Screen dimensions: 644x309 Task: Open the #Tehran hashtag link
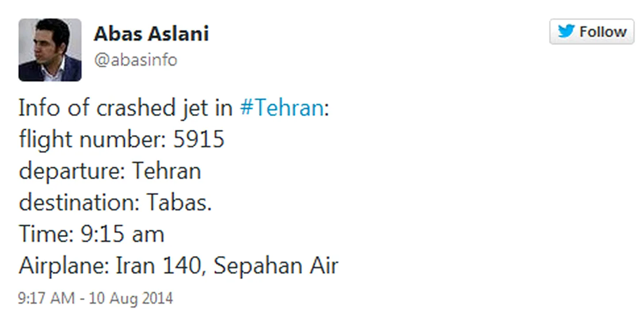click(282, 108)
